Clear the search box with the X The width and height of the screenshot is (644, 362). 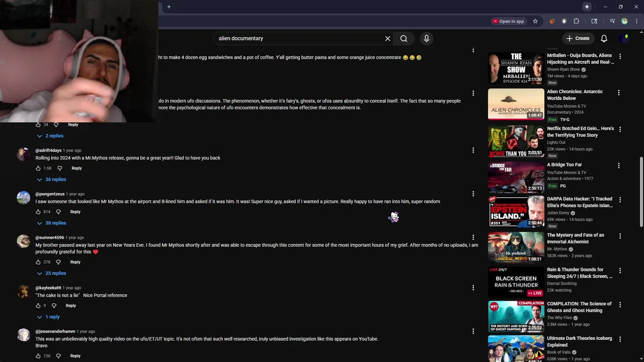(387, 38)
